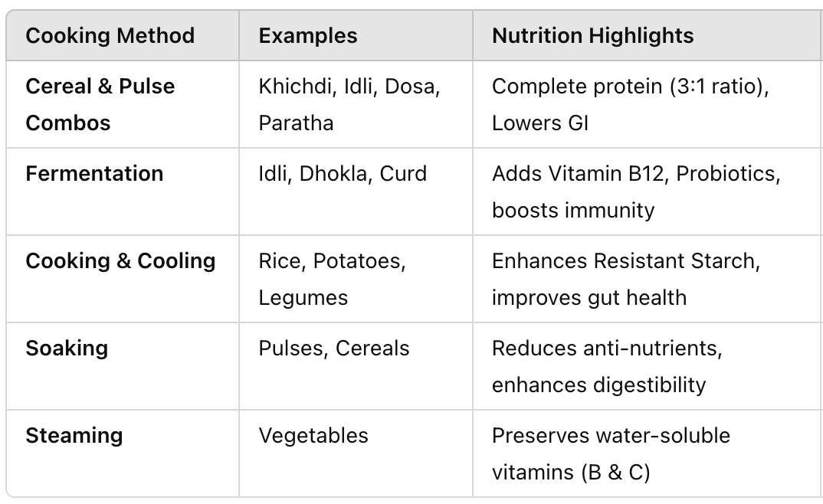Click the Examples column header

[308, 36]
